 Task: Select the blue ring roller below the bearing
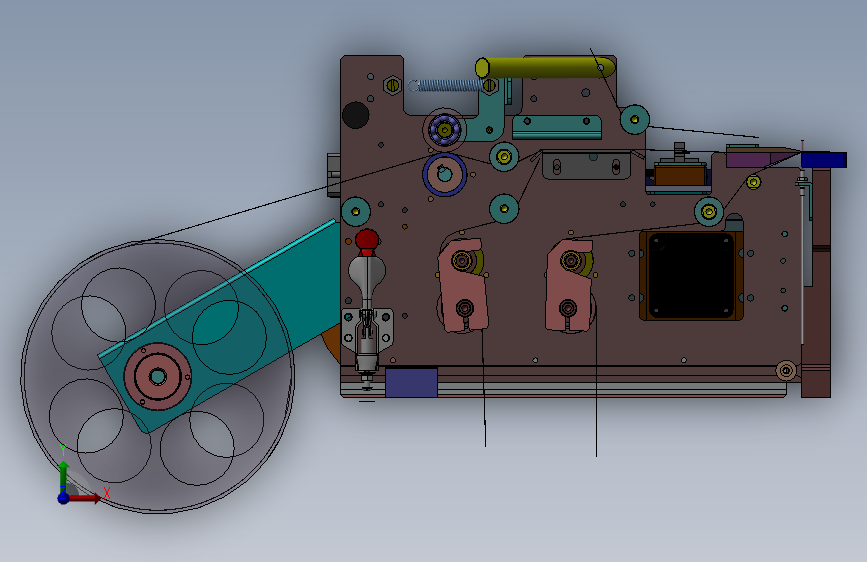(x=445, y=174)
